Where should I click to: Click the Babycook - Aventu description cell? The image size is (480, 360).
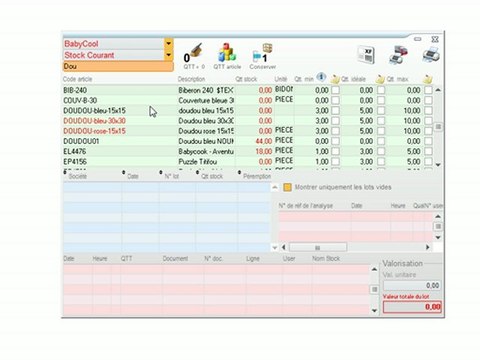click(x=206, y=151)
